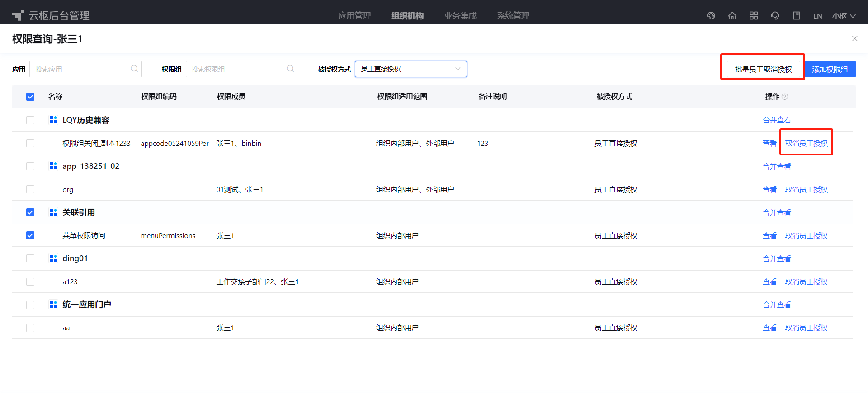Open the 组织机构 menu

tap(407, 16)
